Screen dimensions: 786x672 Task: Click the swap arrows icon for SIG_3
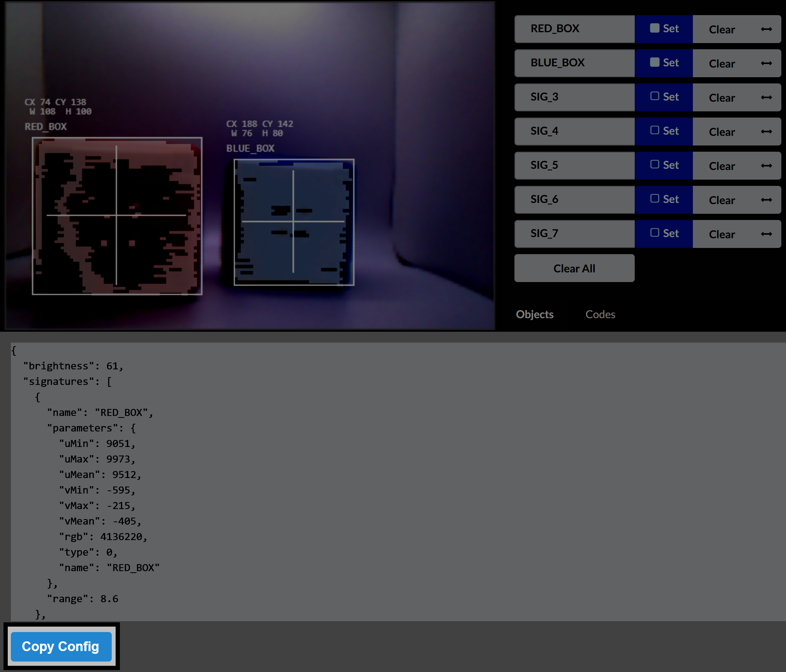[766, 97]
